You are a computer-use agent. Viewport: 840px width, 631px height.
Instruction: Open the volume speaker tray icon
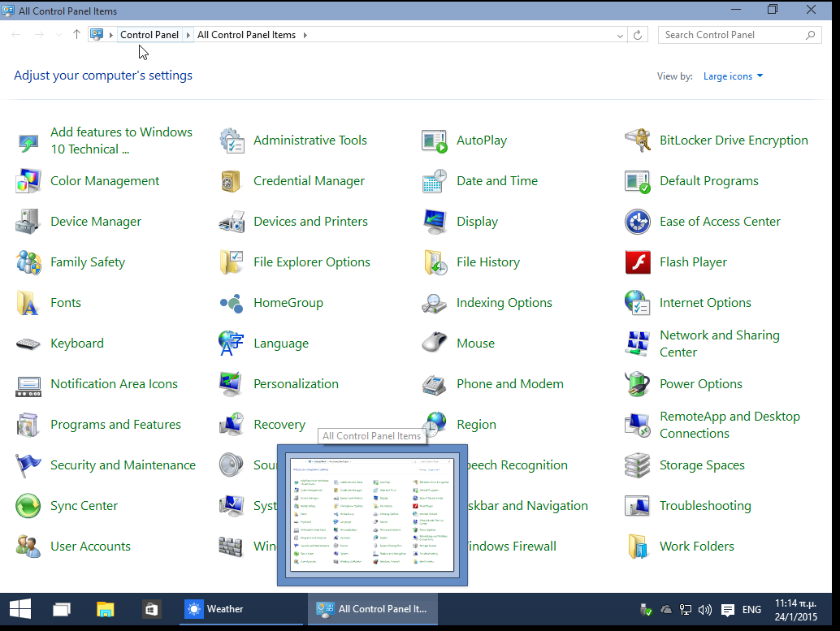coord(705,610)
